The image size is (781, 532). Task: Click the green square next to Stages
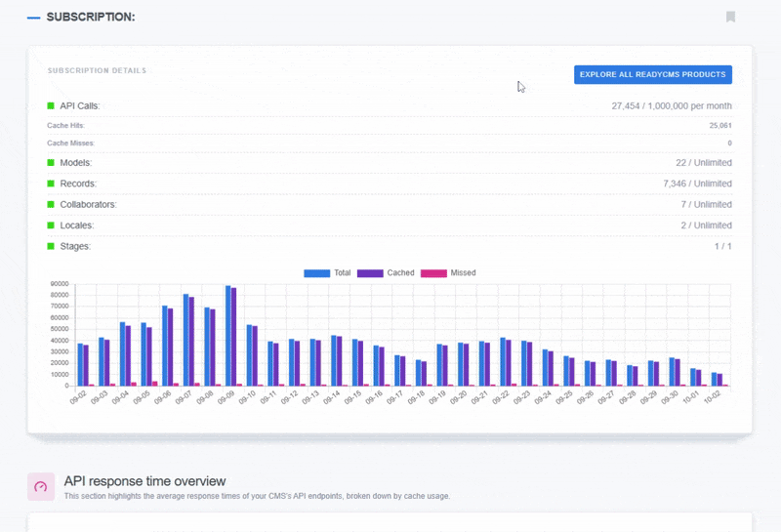[51, 246]
